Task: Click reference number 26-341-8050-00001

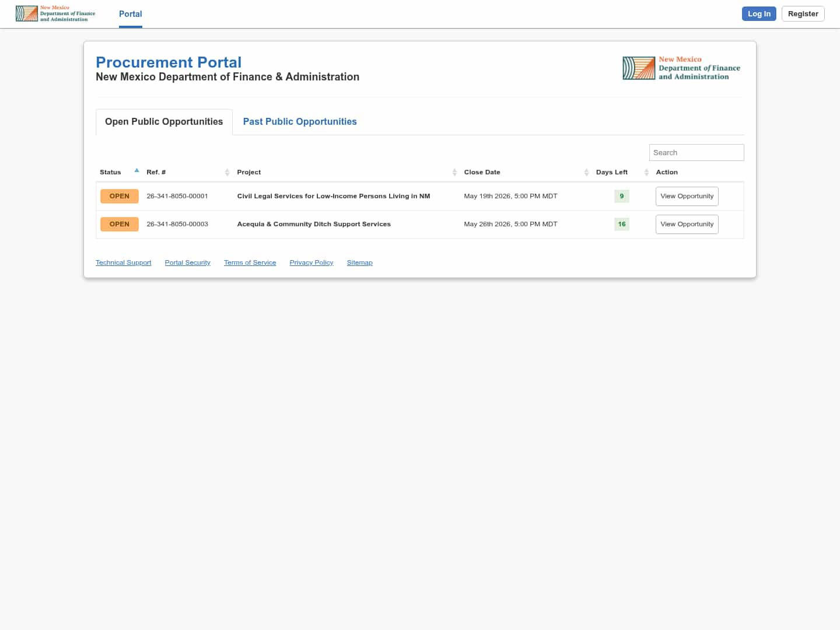Action: 177,197
